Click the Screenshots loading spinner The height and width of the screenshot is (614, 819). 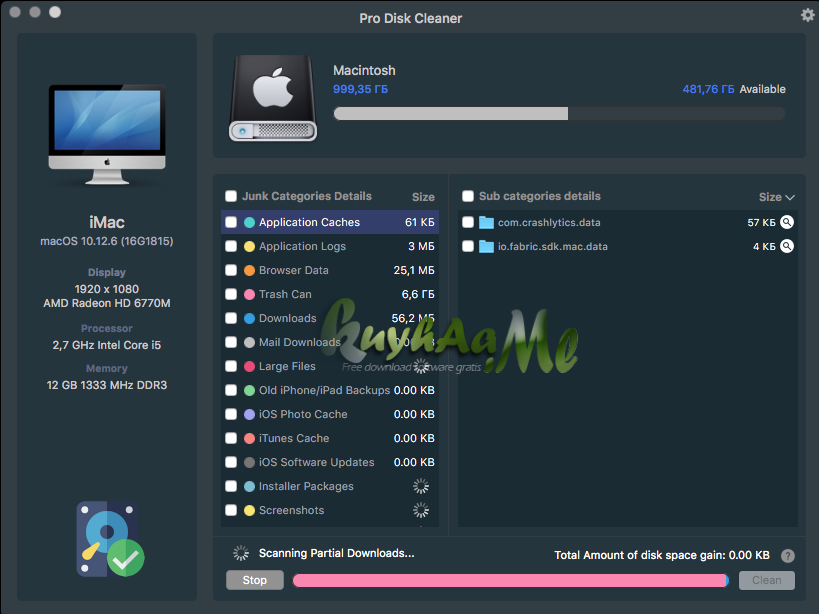(x=421, y=510)
